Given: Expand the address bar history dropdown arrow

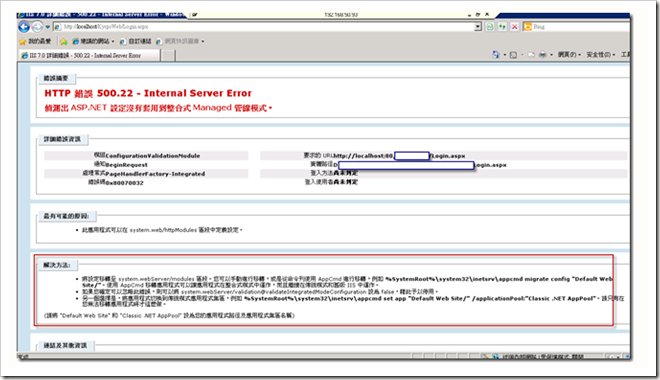Looking at the screenshot, I should [x=478, y=27].
